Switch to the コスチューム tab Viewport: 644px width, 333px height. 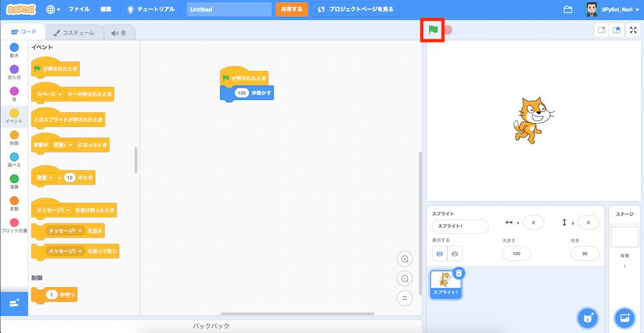[73, 32]
